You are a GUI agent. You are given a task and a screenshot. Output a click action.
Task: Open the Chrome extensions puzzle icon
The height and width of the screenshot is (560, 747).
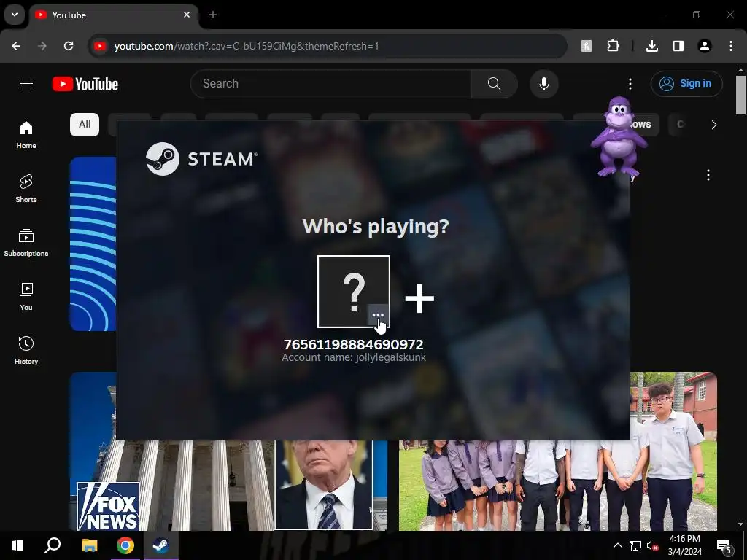coord(613,46)
